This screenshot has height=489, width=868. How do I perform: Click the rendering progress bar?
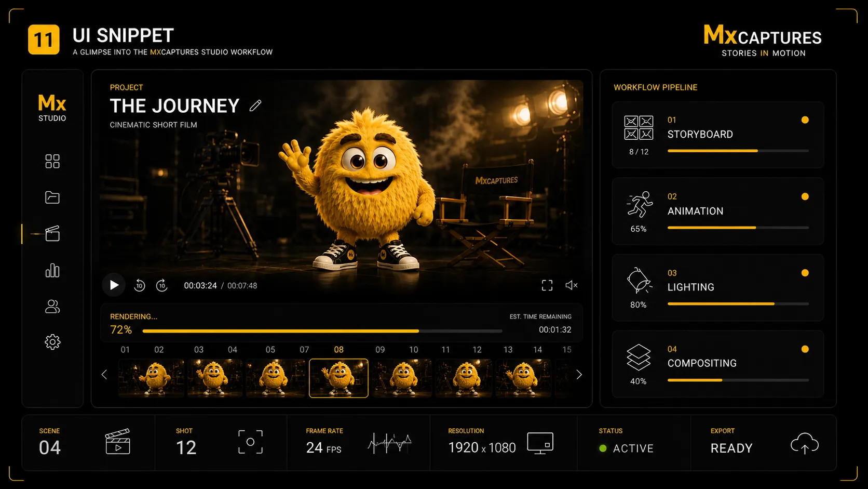(x=322, y=331)
